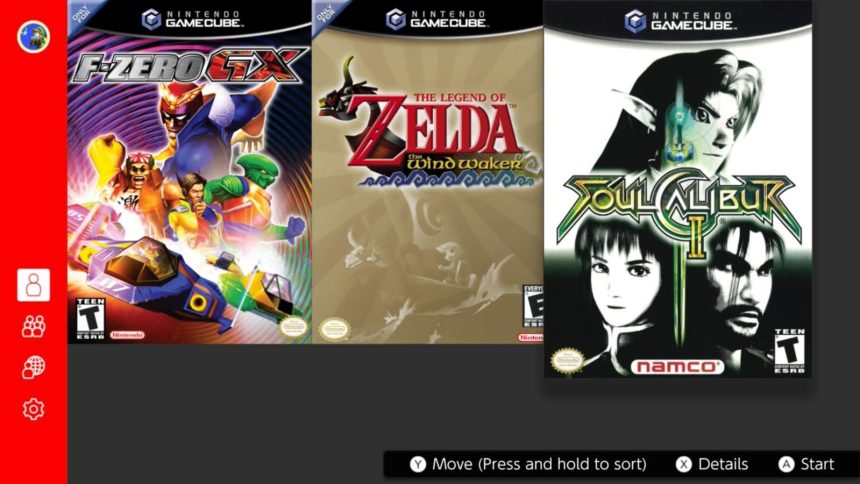
Task: Open Details for the highlighted game
Action: [723, 464]
